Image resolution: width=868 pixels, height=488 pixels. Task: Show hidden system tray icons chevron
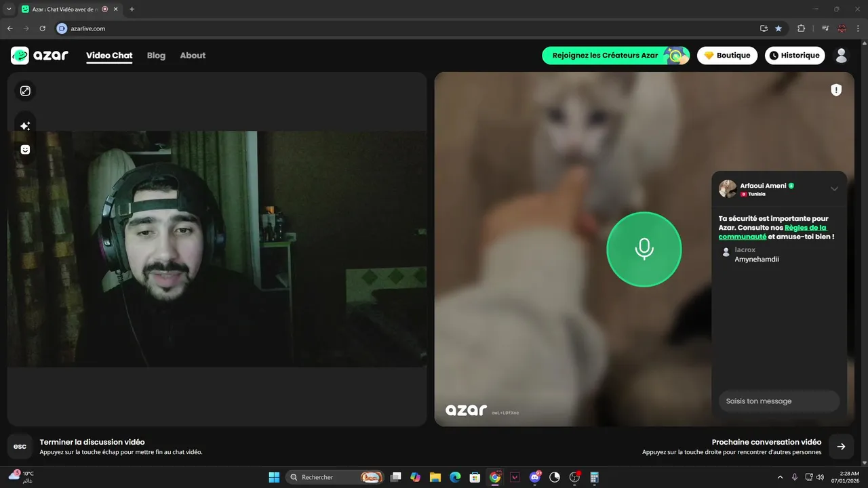click(x=780, y=477)
